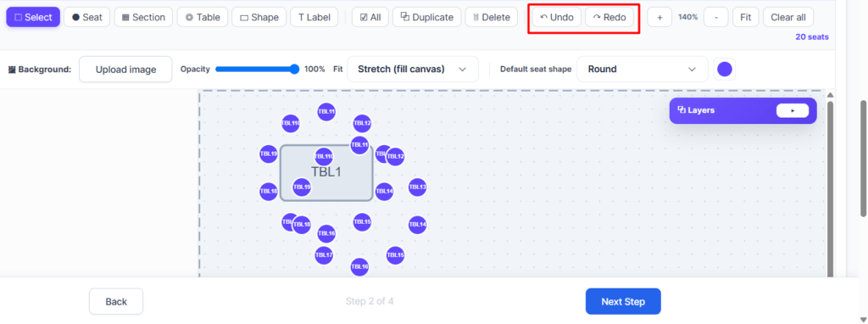Image resolution: width=868 pixels, height=324 pixels.
Task: Click the page vertical scrollbar thumb
Action: pos(863,159)
